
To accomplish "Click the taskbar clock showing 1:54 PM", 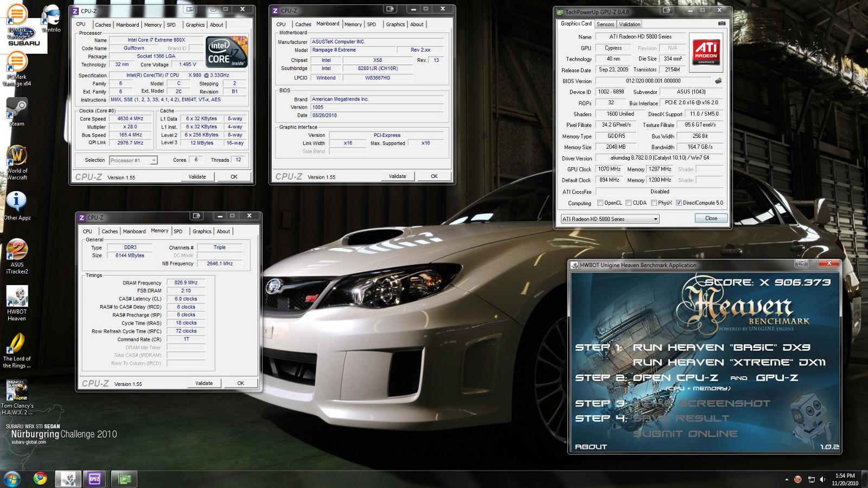I will tap(845, 479).
